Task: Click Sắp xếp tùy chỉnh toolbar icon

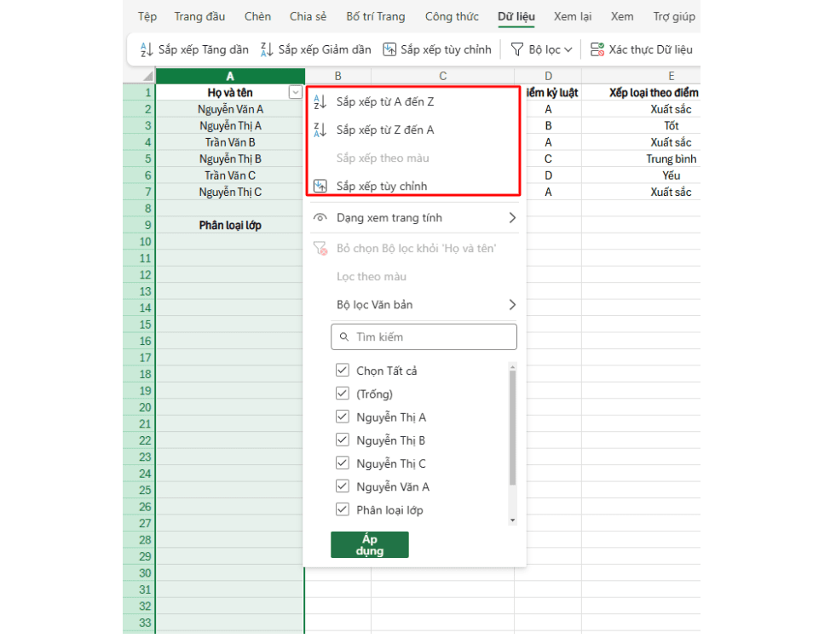Action: [x=389, y=49]
